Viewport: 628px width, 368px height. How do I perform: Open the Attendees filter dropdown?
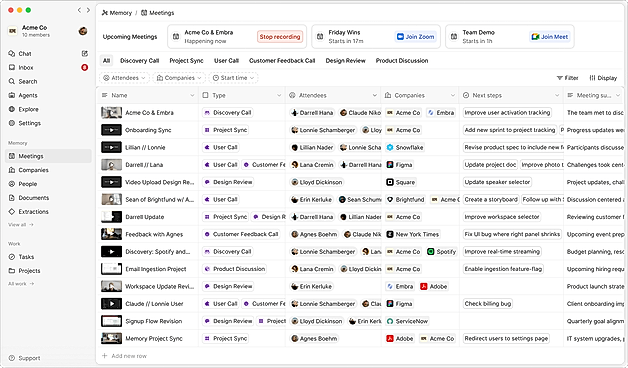(x=124, y=78)
